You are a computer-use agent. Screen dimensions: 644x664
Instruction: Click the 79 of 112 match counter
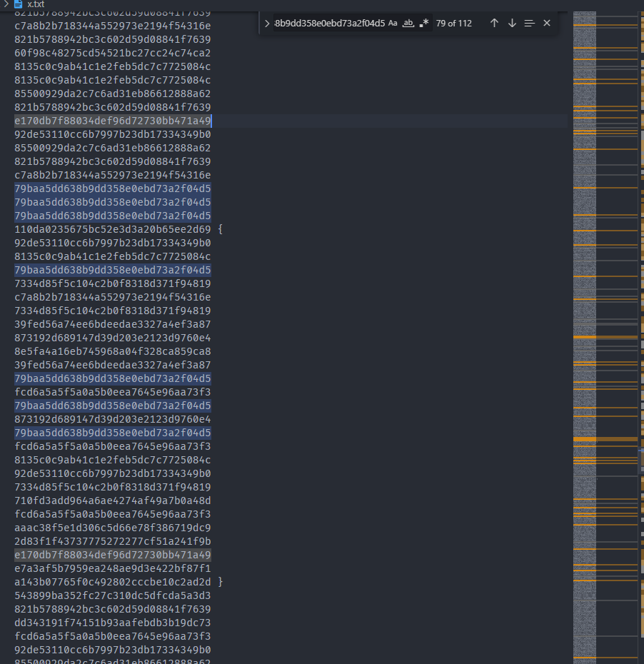point(454,23)
